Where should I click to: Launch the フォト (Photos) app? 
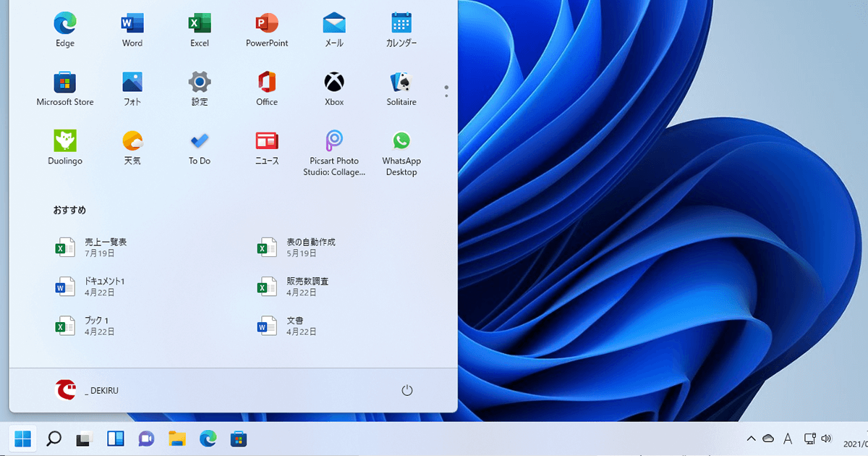pos(132,89)
